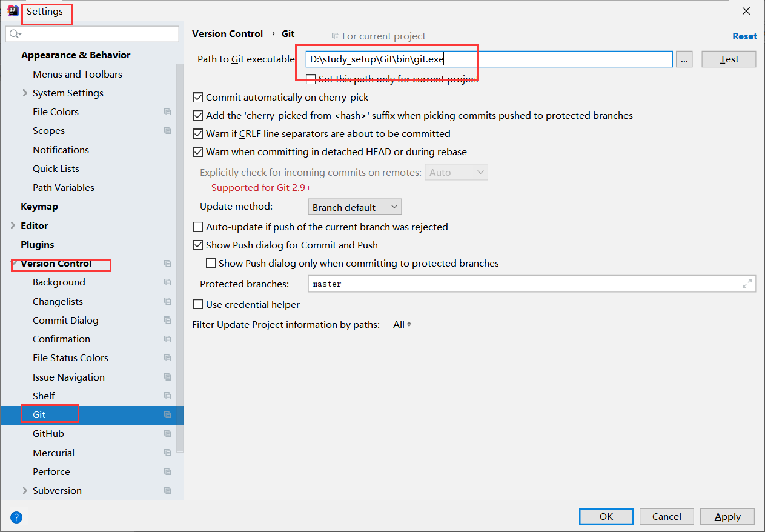Viewport: 765px width, 532px height.
Task: Click project-level icon next to Perforce
Action: click(x=168, y=472)
